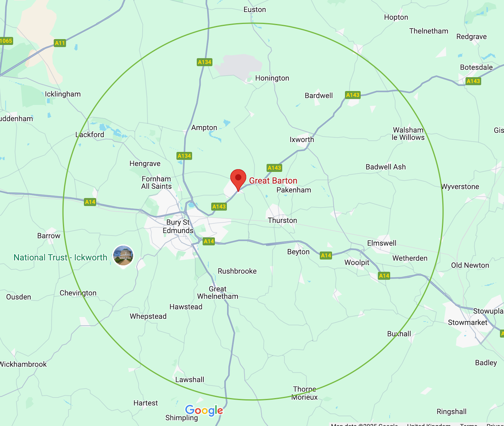Click the Great Barton place label
Screen dimensions: 504x426
click(273, 181)
